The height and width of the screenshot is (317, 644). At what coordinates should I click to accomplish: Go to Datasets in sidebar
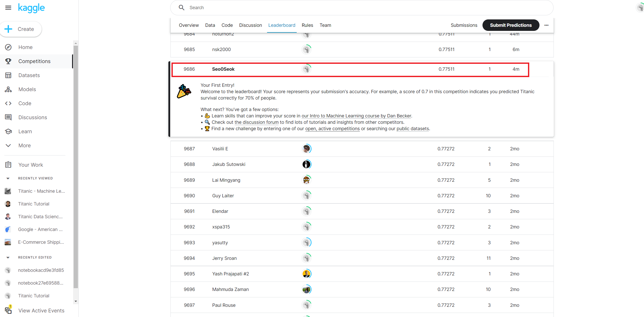29,75
